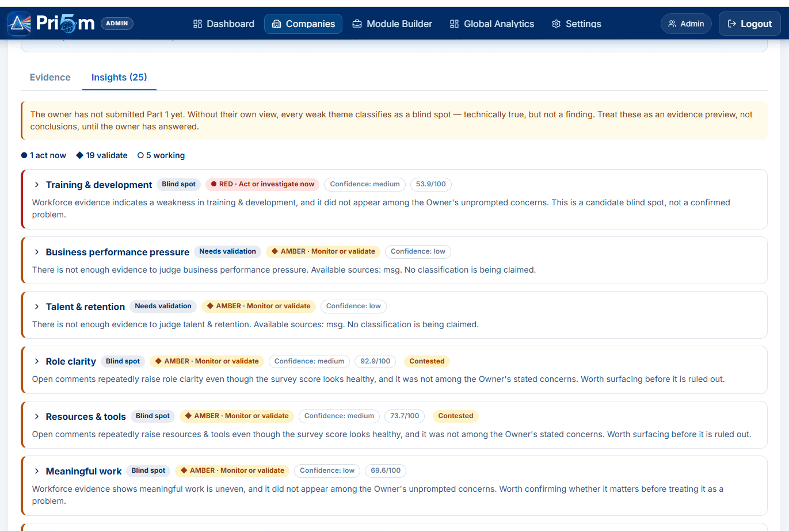Open Settings from top navigation

click(577, 24)
